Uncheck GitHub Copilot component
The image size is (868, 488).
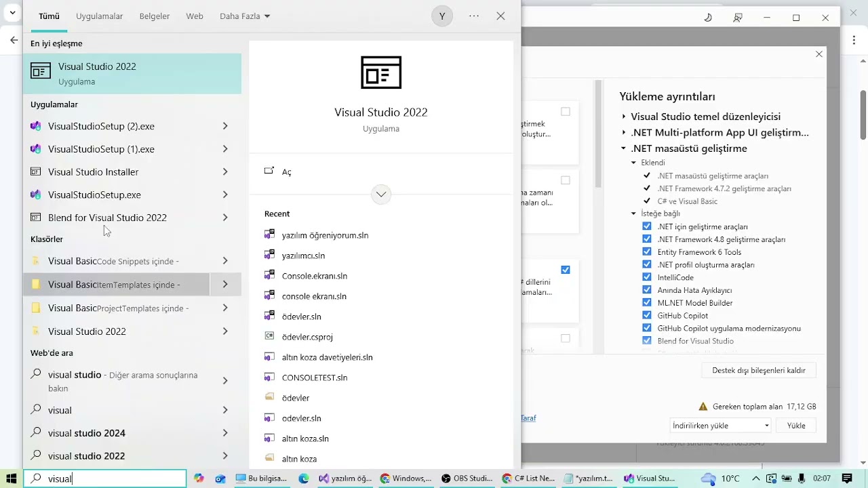[x=646, y=316]
